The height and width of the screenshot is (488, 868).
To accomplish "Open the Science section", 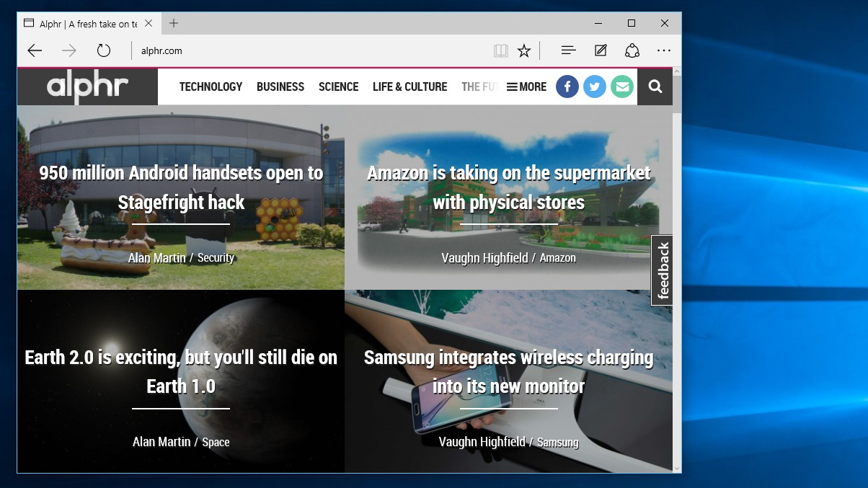I will coord(338,86).
